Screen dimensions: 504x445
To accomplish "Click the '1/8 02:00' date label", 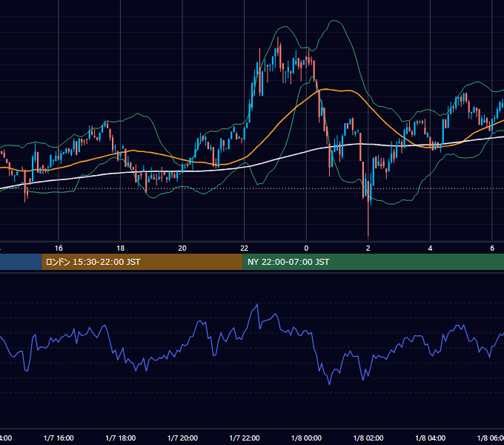I will pyautogui.click(x=368, y=438).
